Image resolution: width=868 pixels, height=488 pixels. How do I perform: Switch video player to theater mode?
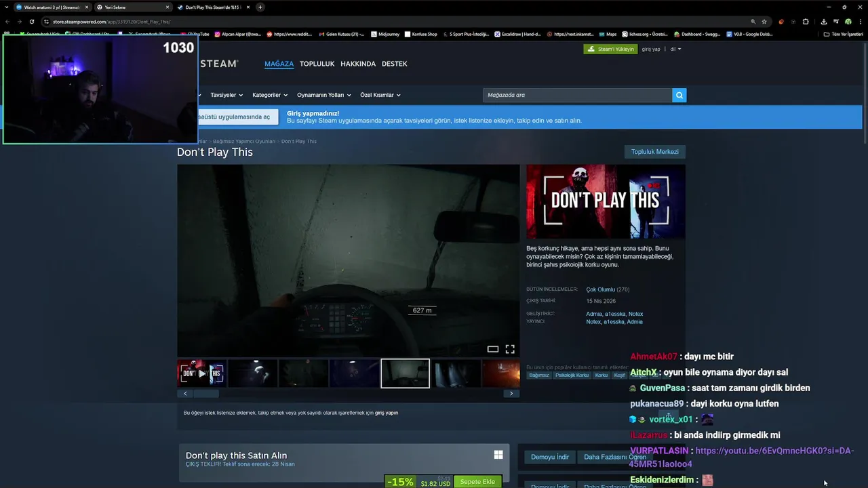click(x=493, y=349)
